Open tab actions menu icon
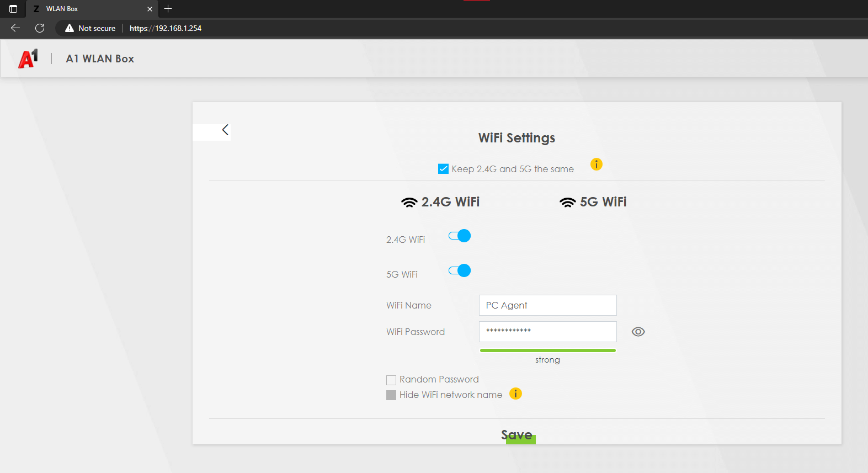The width and height of the screenshot is (868, 473). coord(13,9)
